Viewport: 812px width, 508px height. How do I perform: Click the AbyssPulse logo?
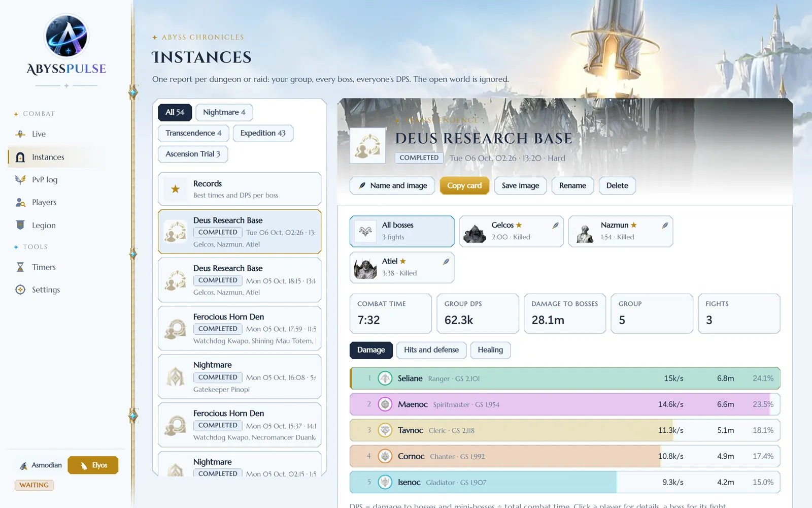tap(66, 45)
